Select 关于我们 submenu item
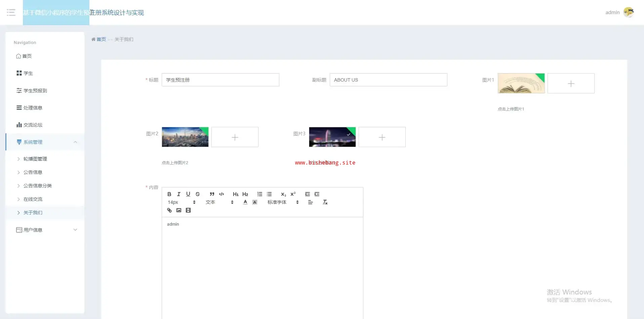 45,213
